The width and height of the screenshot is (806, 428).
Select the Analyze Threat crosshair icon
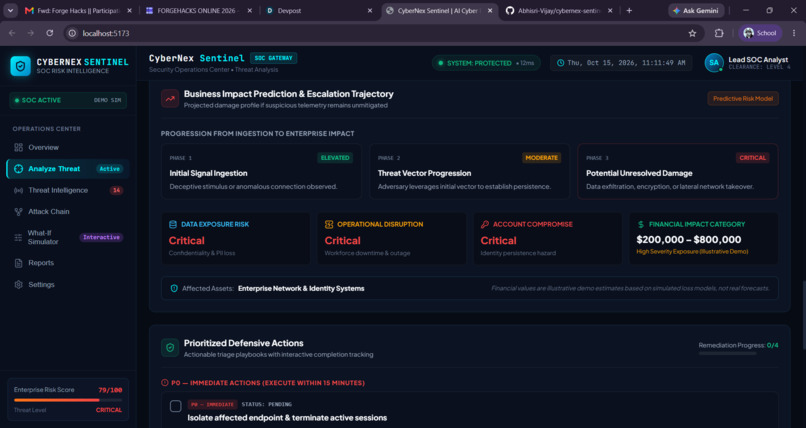(x=19, y=169)
